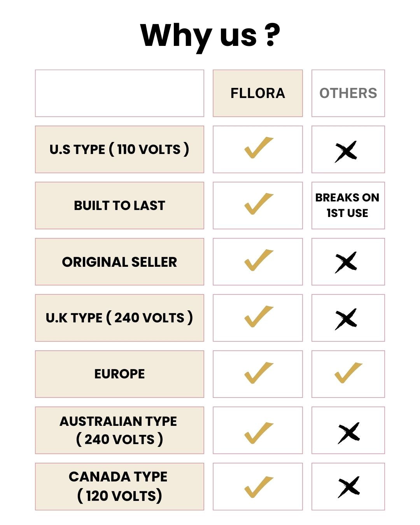
Task: Click the "Breaks on 1st use" cell
Action: (347, 205)
